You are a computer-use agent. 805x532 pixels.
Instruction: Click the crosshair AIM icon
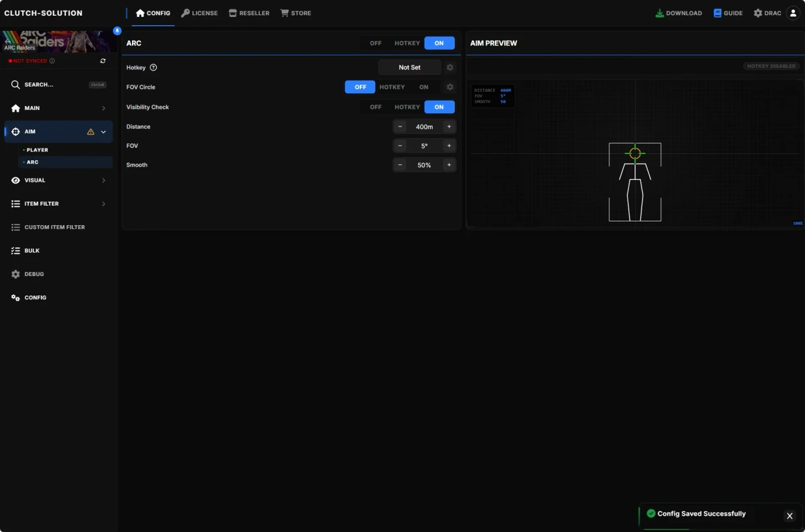(16, 132)
